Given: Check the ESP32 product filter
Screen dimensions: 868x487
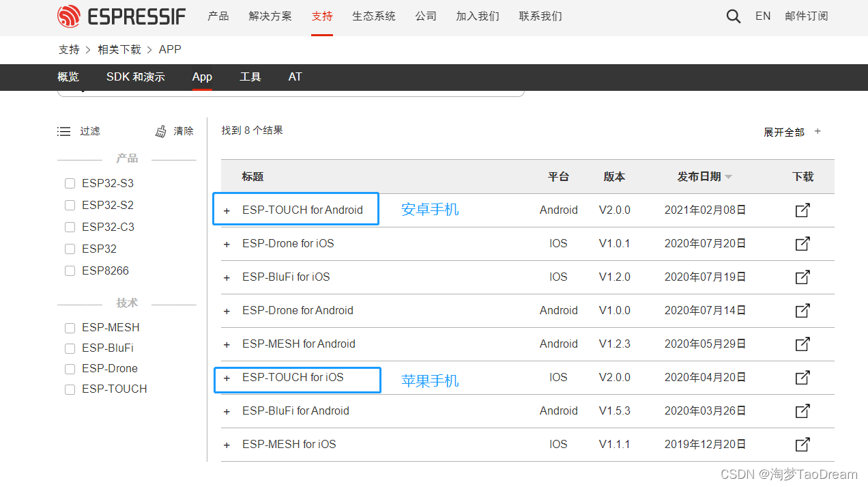Looking at the screenshot, I should tap(70, 249).
